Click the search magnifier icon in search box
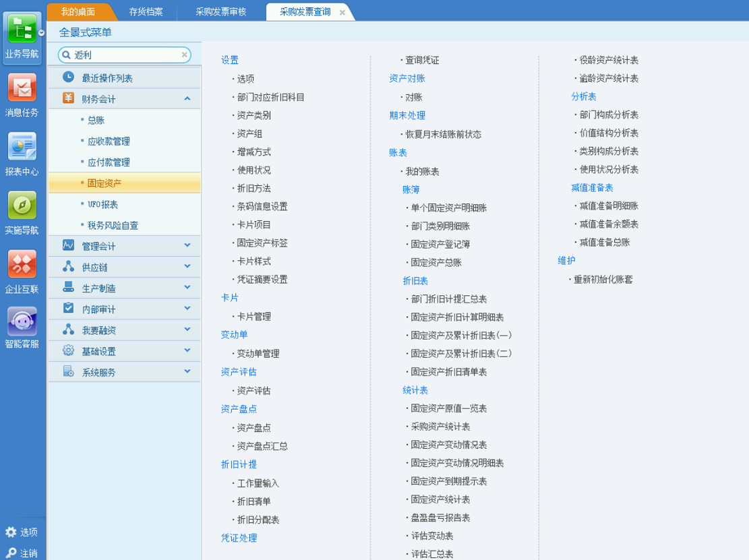Viewport: 749px width, 560px height. [66, 55]
